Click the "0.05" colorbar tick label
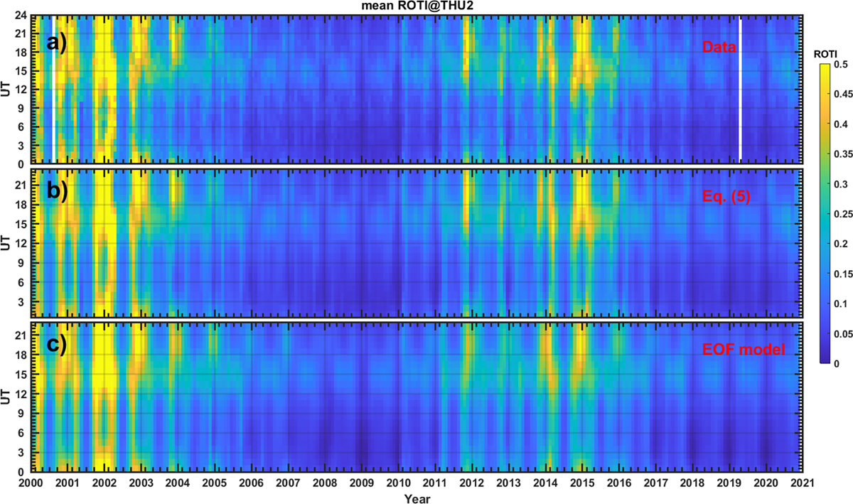Screen dimensions: 853x504 coord(842,333)
